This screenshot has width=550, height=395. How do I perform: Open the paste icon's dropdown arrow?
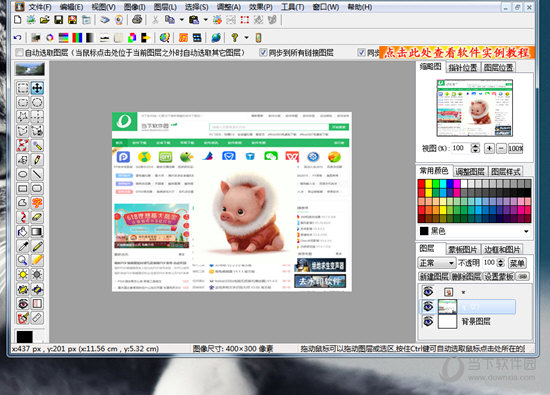pyautogui.click(x=206, y=20)
